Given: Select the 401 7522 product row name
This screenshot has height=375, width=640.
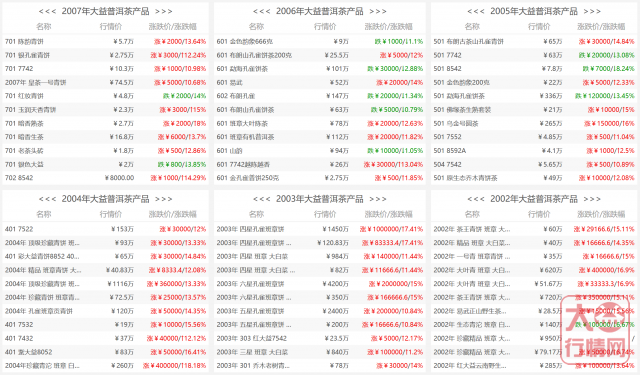Looking at the screenshot, I should pyautogui.click(x=19, y=229).
